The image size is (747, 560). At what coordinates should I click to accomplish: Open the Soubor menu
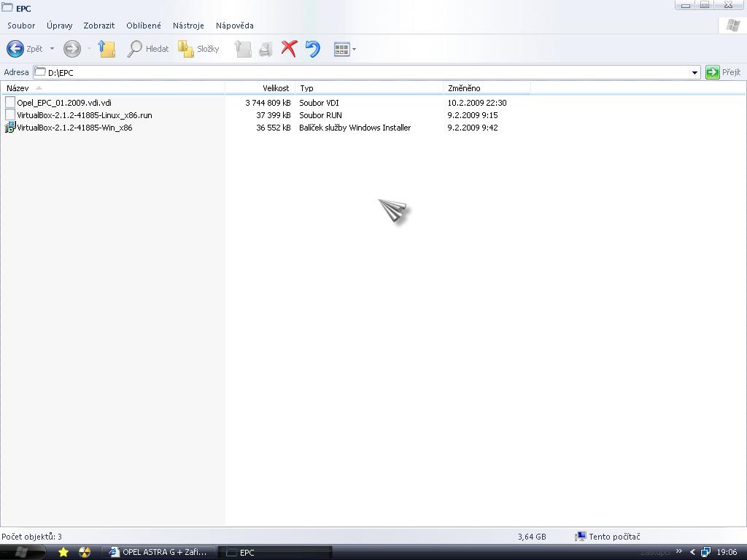pyautogui.click(x=21, y=26)
